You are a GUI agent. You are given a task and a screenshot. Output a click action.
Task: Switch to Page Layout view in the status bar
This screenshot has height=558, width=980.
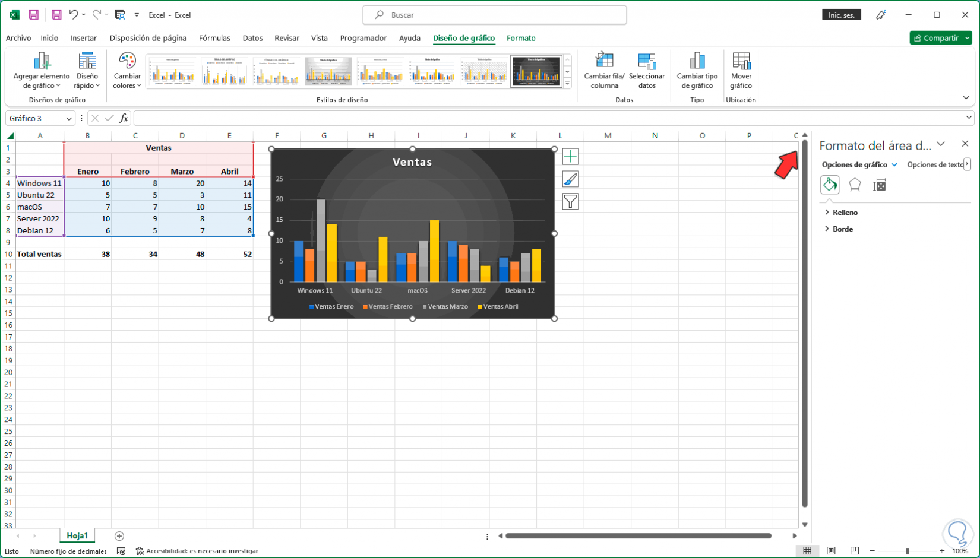(831, 551)
